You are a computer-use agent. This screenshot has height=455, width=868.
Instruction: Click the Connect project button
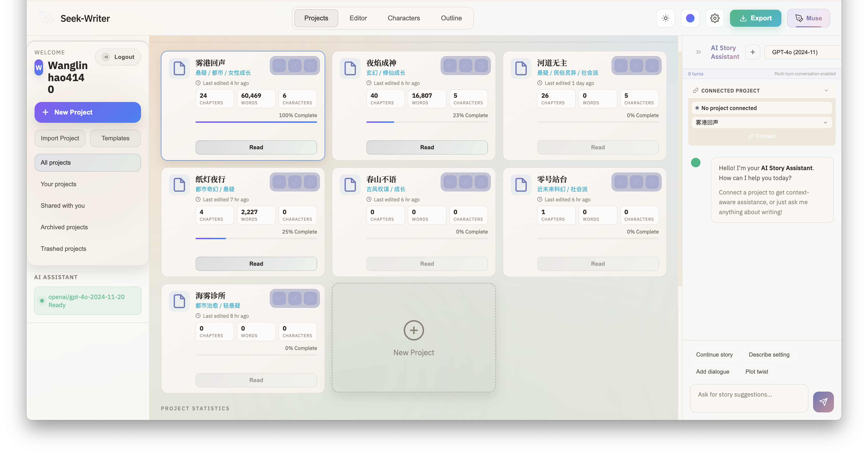[762, 136]
